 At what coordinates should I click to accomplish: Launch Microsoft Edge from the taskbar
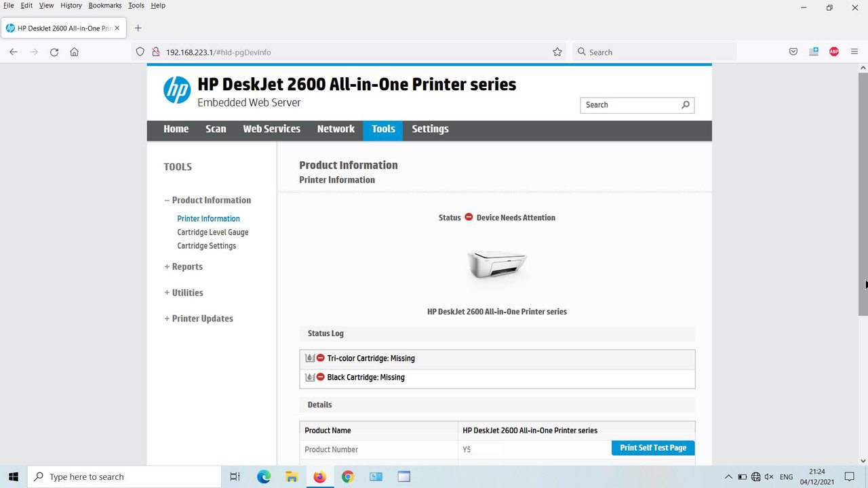(x=264, y=476)
